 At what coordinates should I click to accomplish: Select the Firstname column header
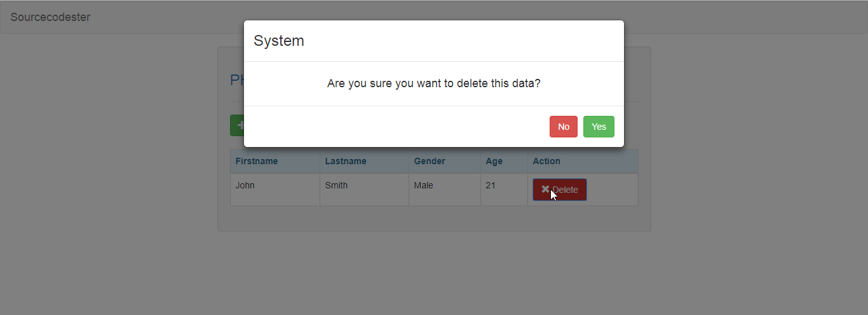(257, 162)
